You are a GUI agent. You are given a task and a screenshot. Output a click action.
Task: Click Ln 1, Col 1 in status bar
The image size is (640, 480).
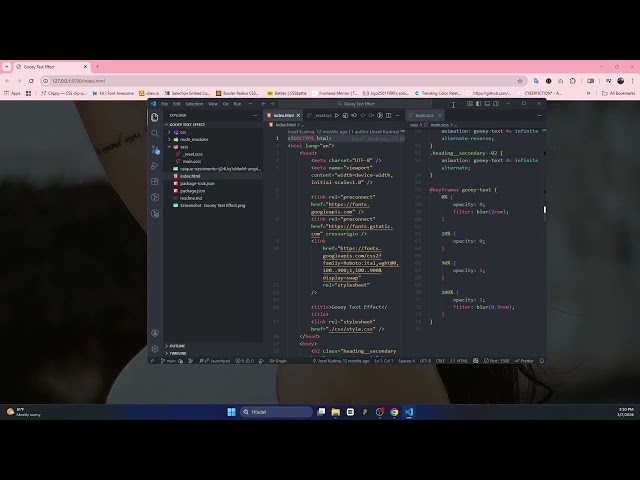[x=384, y=361]
